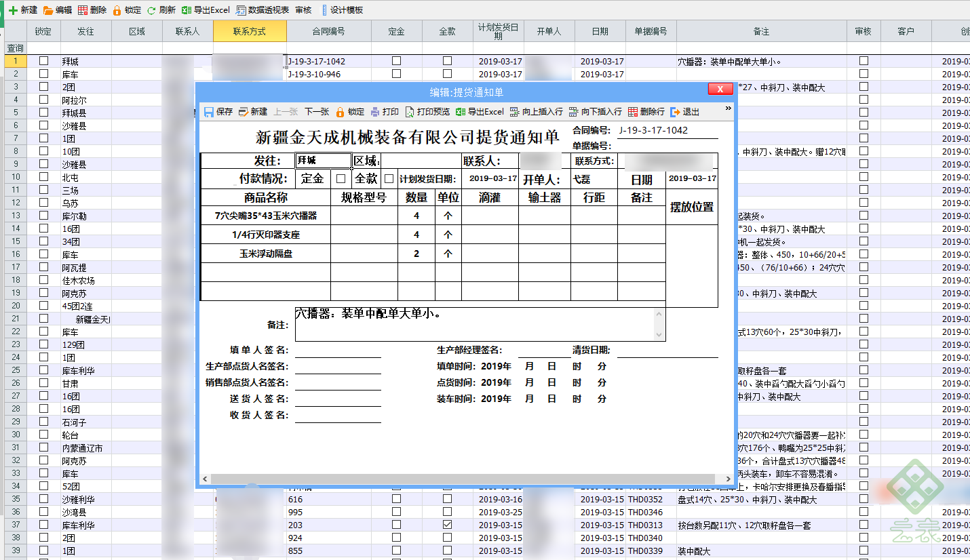The width and height of the screenshot is (970, 560).
Task: Click the 单据编号 column header
Action: pyautogui.click(x=651, y=31)
